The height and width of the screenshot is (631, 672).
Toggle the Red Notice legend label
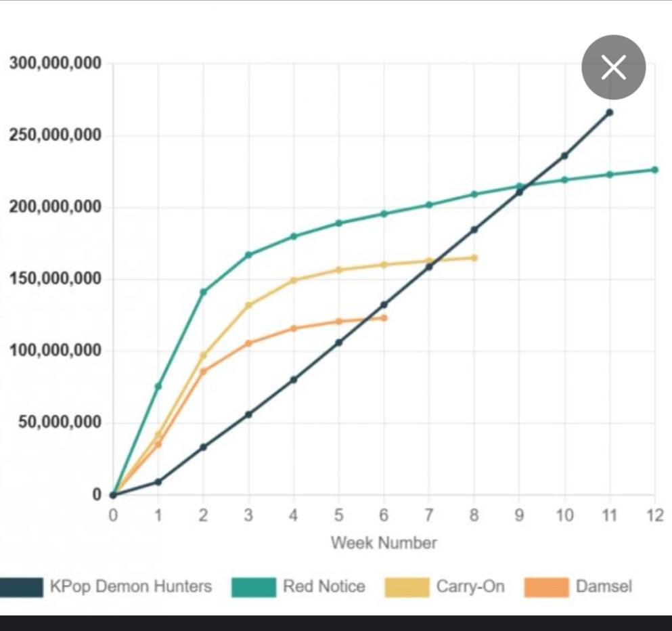323,586
